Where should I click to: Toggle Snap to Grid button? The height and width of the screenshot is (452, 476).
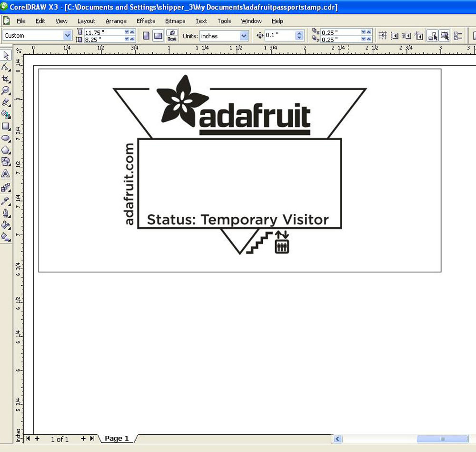click(x=382, y=36)
